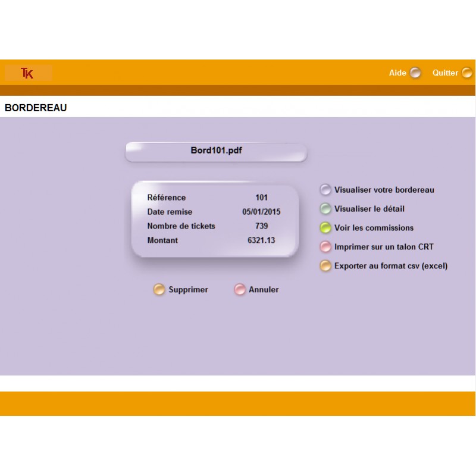Click the orange ball beside Quitter
Viewport: 476px width, 476px height.
pyautogui.click(x=466, y=73)
